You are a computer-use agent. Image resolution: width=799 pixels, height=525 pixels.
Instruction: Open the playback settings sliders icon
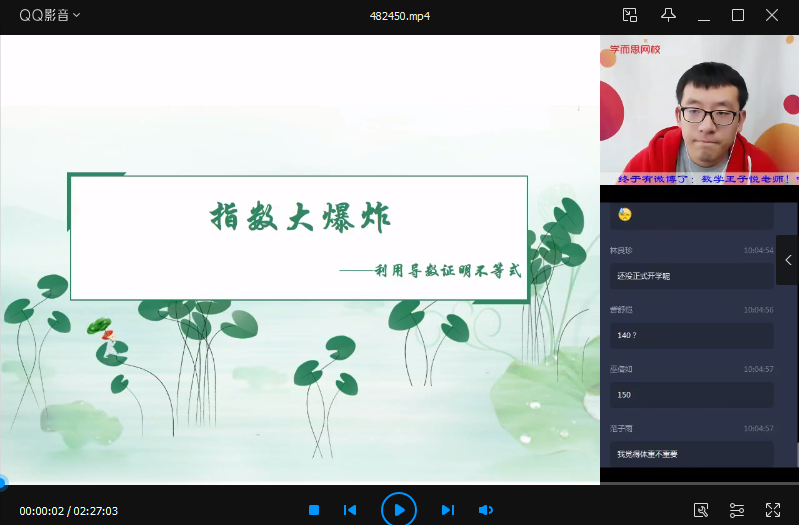[737, 510]
